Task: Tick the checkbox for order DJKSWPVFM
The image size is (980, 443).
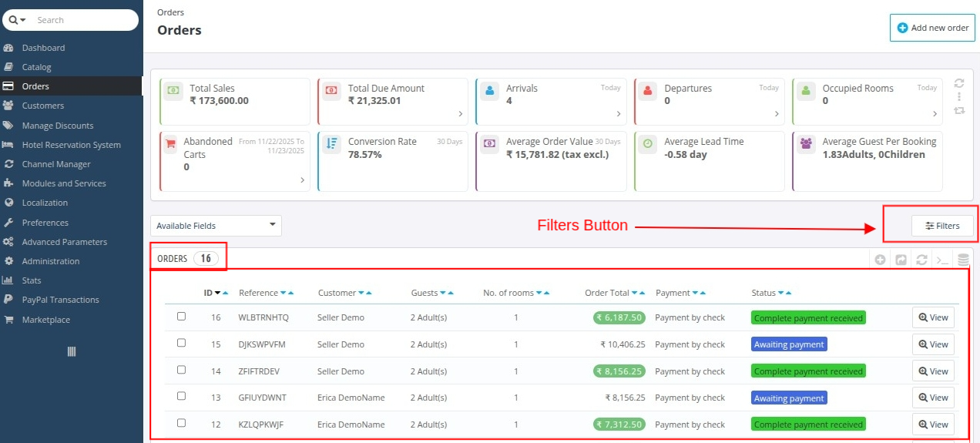Action: click(182, 343)
